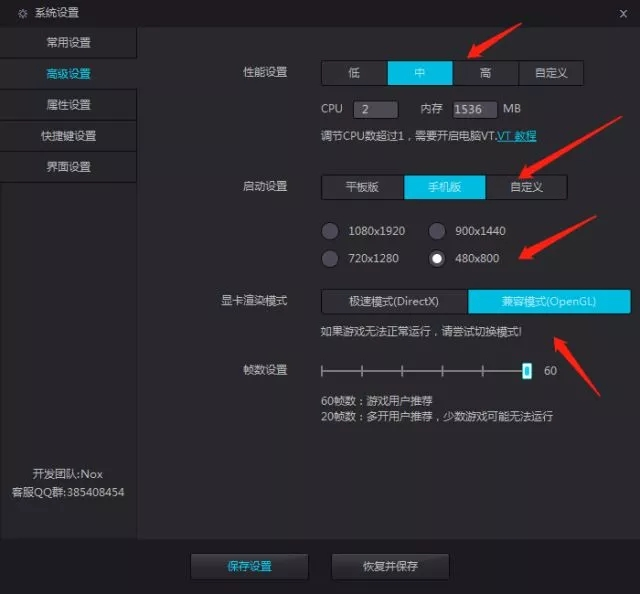640x594 pixels.
Task: Click the 性能设置 label
Action: tap(265, 72)
